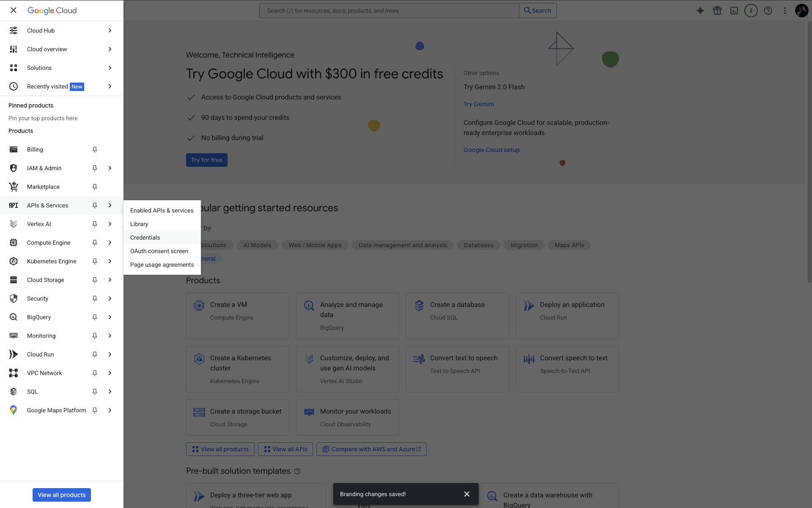Image resolution: width=812 pixels, height=508 pixels.
Task: Click the Google Maps Platform pin icon
Action: coord(14,410)
